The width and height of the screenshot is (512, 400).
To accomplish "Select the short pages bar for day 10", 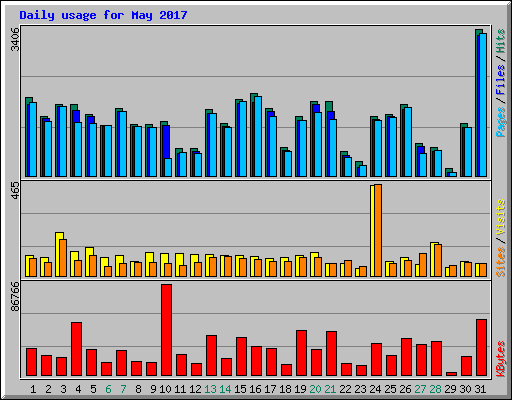I will (168, 167).
